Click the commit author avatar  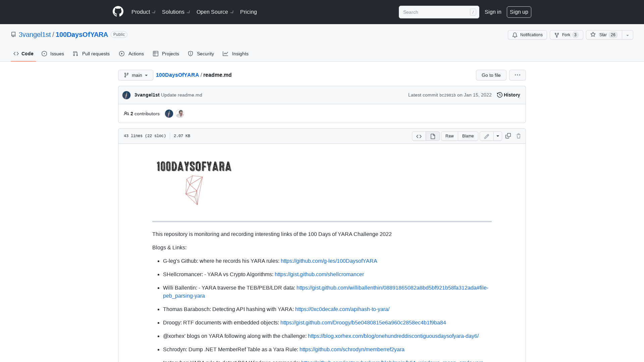pyautogui.click(x=126, y=95)
